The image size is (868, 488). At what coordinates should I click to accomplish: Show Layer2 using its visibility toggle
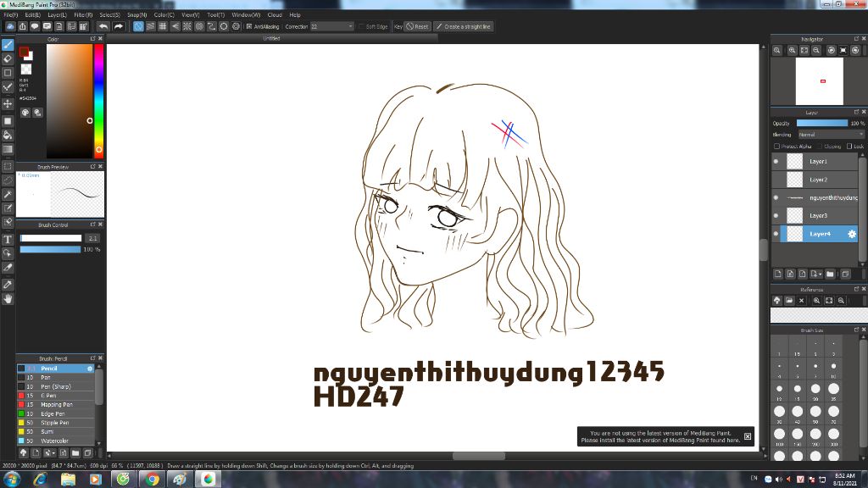[x=776, y=180]
